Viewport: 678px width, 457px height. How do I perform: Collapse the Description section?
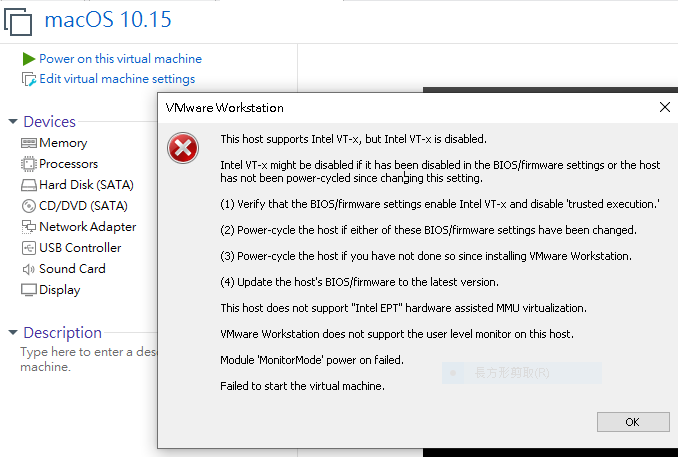tap(13, 332)
